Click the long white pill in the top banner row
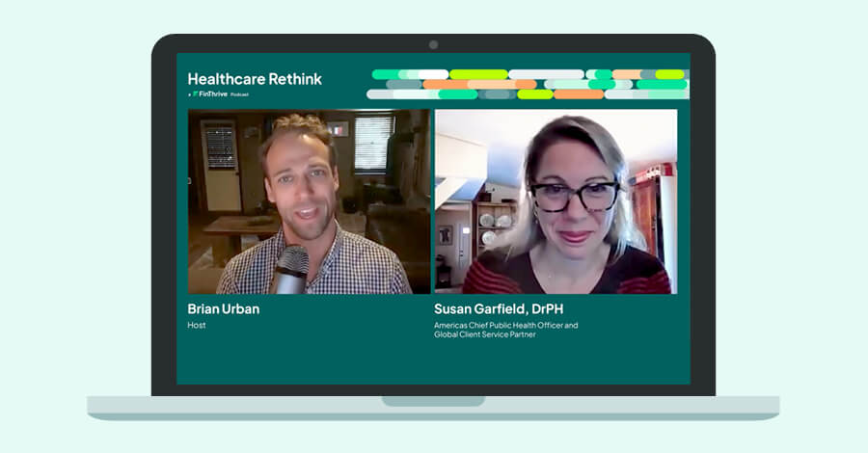The width and height of the screenshot is (868, 453). coord(546,74)
